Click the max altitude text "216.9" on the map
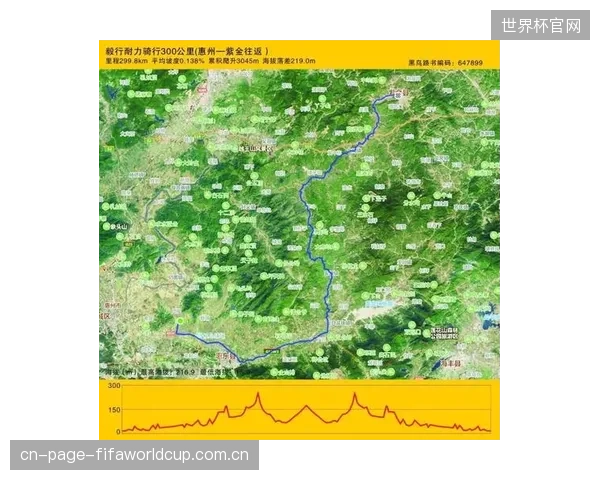600x480 pixels. click(x=188, y=372)
